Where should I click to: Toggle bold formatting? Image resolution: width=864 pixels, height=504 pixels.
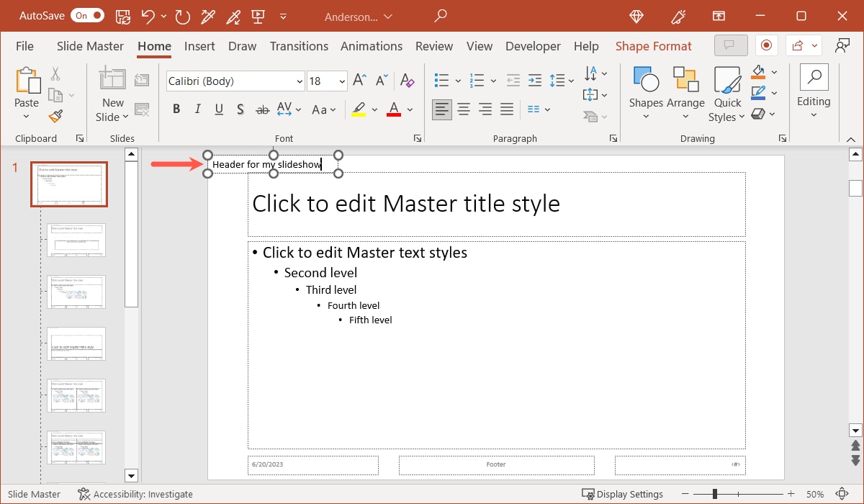pyautogui.click(x=176, y=109)
